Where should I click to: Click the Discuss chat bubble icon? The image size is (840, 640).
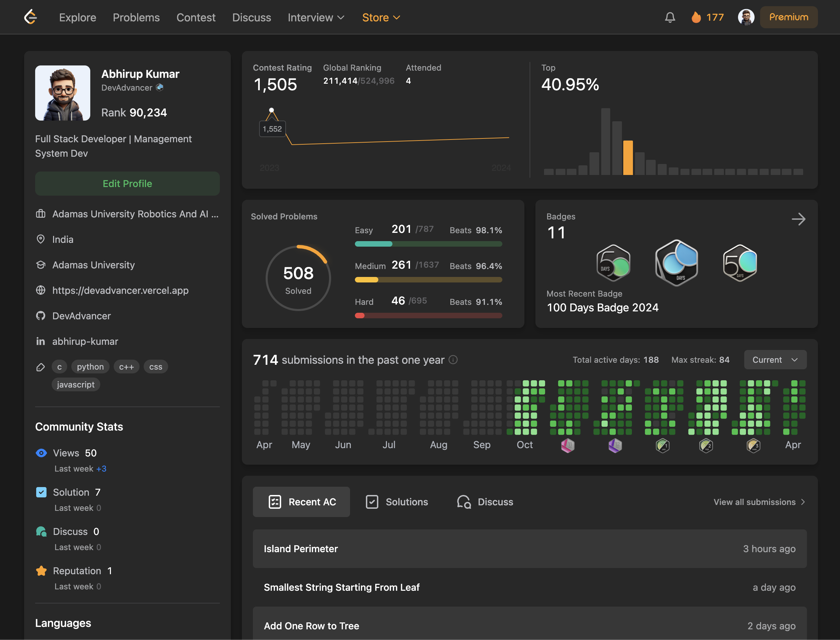coord(41,531)
